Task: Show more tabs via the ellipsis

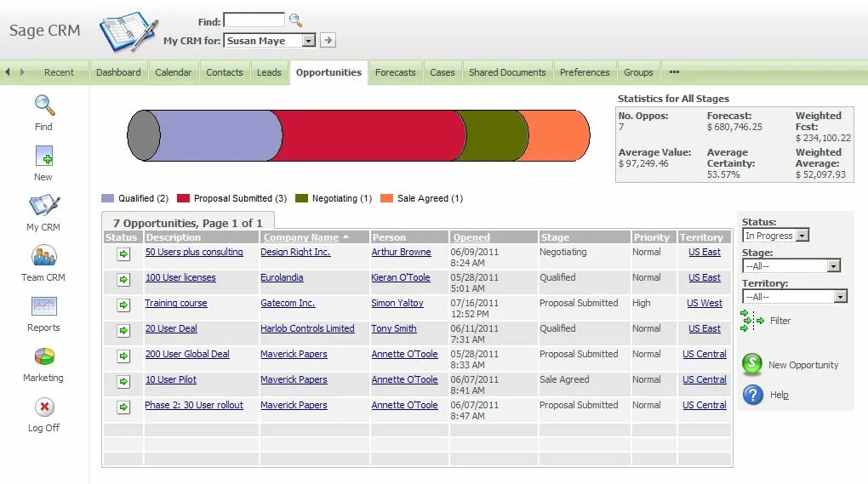Action: coord(674,72)
